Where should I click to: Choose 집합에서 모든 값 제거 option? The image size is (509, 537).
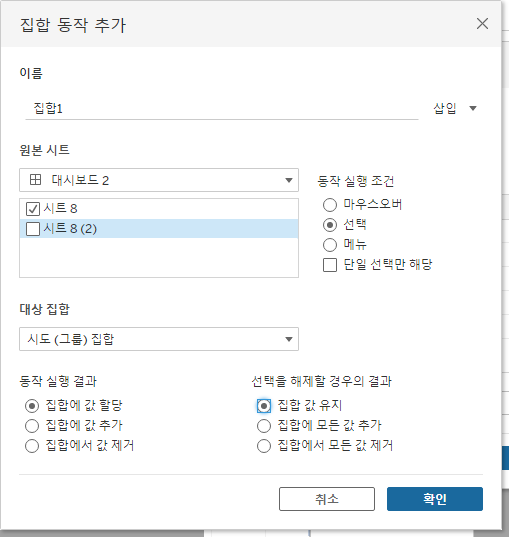pyautogui.click(x=264, y=446)
